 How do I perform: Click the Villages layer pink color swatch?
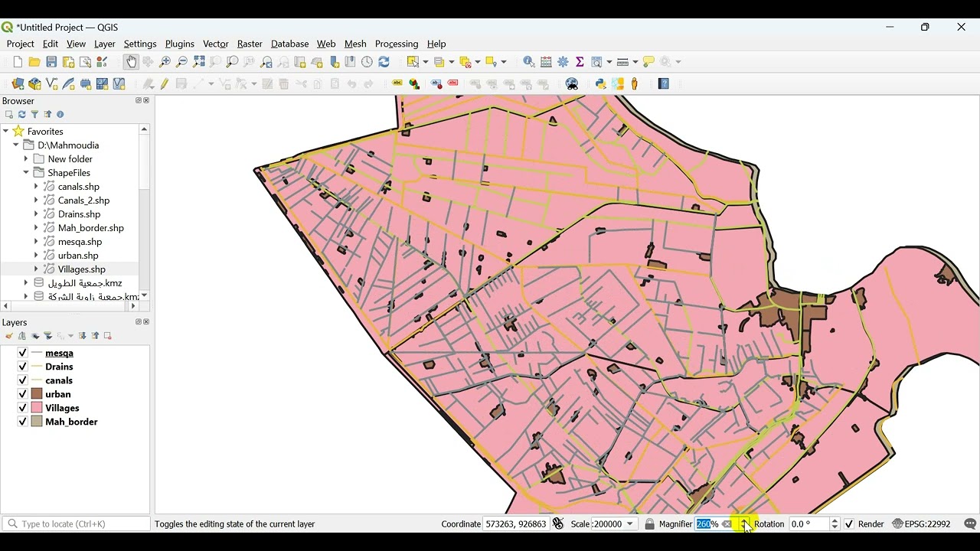37,408
